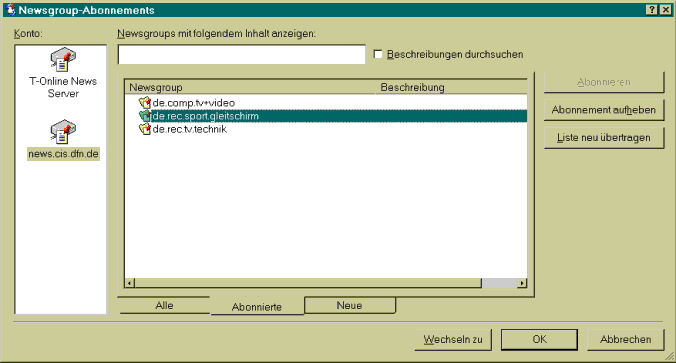The image size is (676, 363).
Task: Focus the newsgroup filter text field
Action: click(242, 54)
